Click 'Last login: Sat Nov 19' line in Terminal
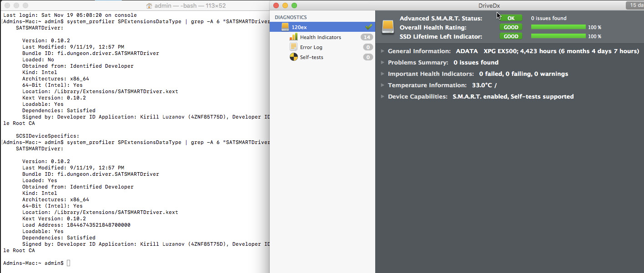The width and height of the screenshot is (644, 273). (70, 15)
